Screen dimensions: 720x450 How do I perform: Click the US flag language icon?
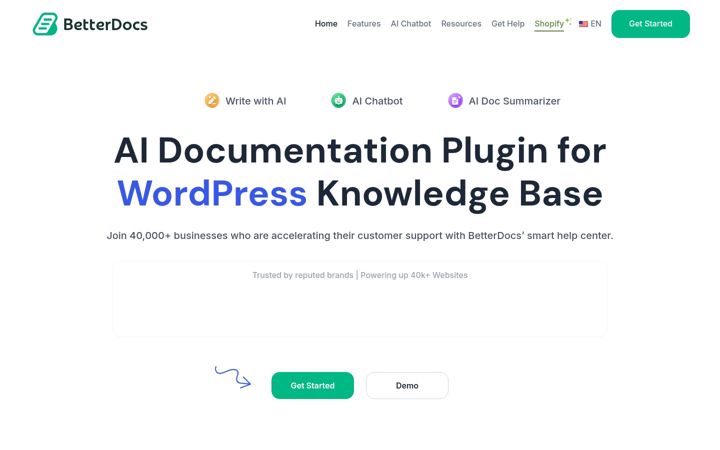(x=583, y=24)
